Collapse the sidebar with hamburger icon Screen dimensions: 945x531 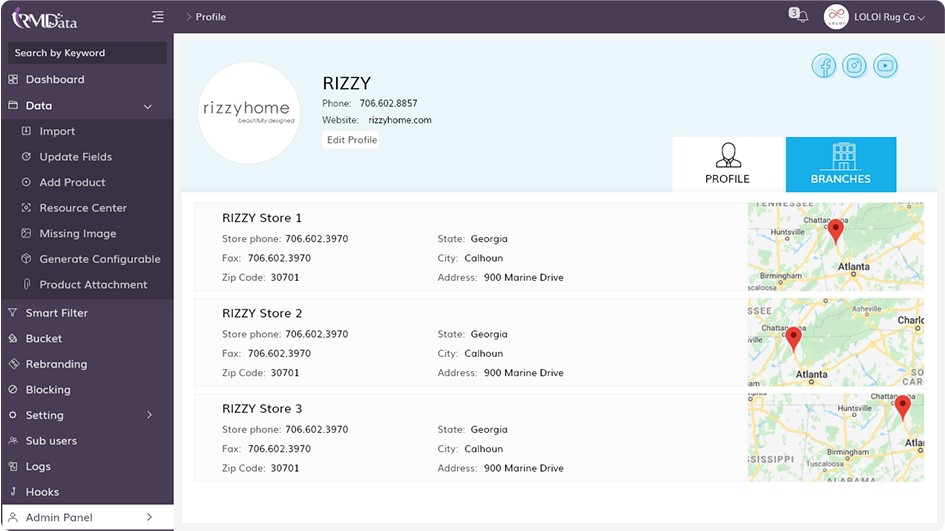(158, 17)
